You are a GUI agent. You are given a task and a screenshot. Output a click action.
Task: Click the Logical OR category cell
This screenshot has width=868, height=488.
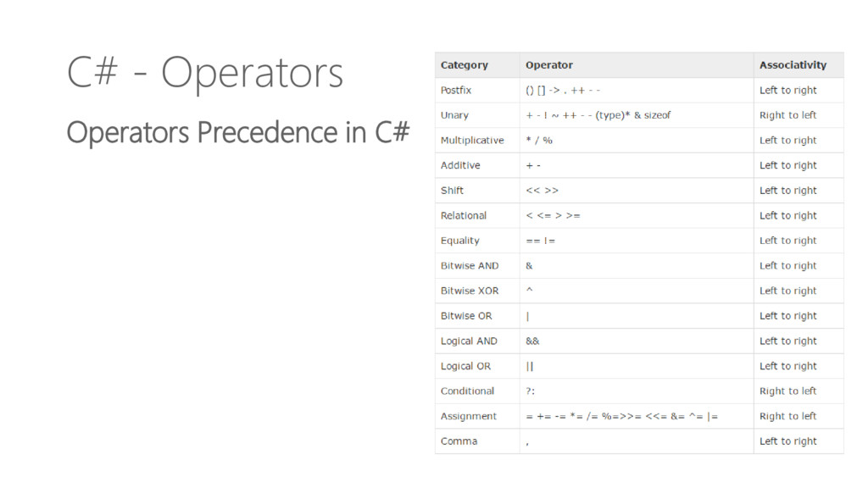coord(477,366)
